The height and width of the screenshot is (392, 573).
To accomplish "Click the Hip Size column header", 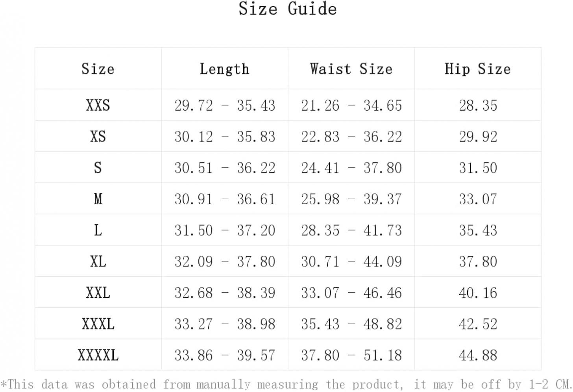I will (x=478, y=69).
